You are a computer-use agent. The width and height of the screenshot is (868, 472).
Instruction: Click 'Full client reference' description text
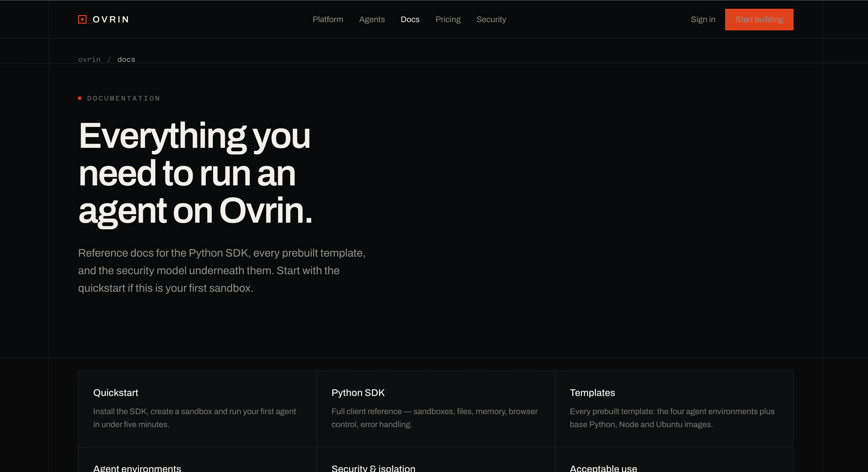[434, 418]
